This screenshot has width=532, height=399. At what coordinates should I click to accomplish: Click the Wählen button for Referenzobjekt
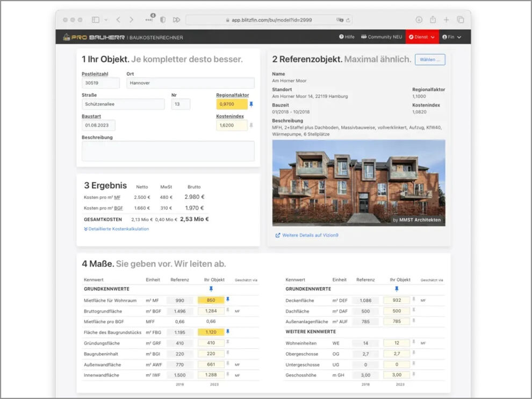[430, 60]
